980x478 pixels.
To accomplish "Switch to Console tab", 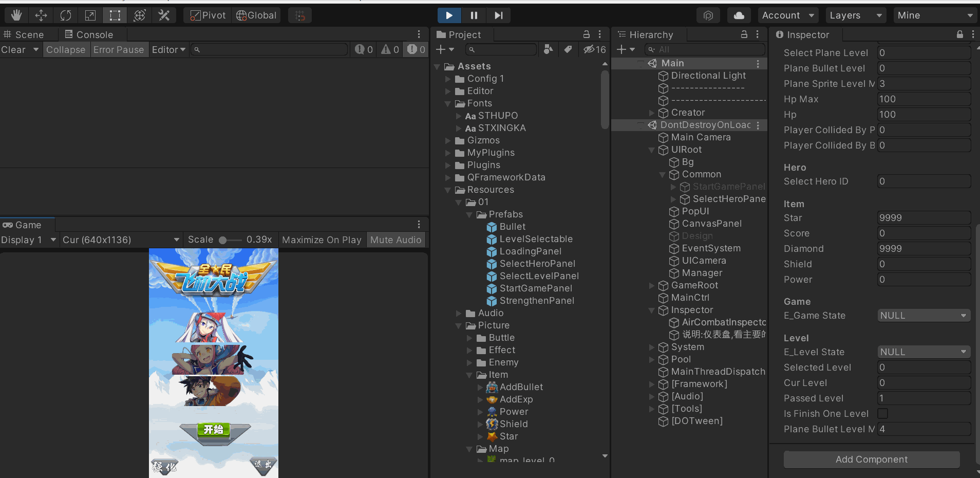I will pos(89,34).
